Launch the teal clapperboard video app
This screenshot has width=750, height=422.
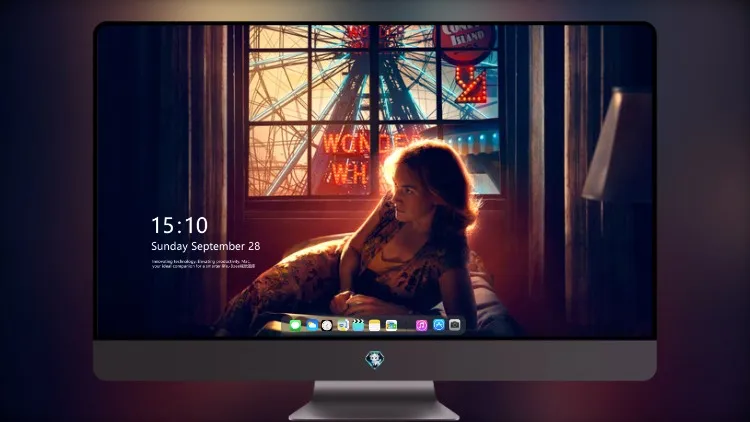358,325
